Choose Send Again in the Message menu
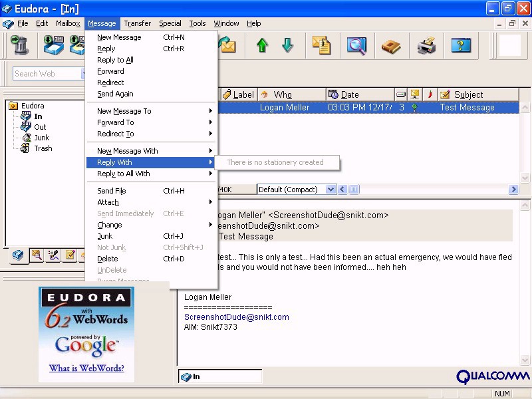The width and height of the screenshot is (532, 399). [152, 94]
